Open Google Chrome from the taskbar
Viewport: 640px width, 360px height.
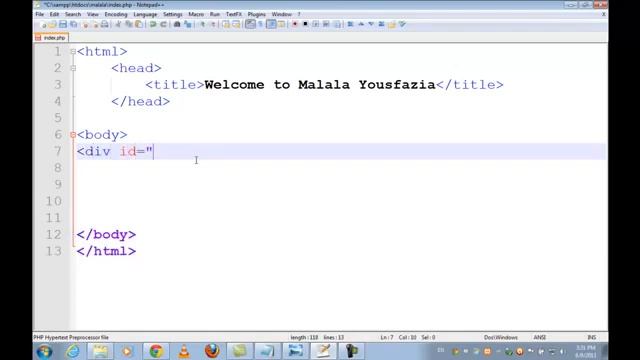pyautogui.click(x=156, y=351)
